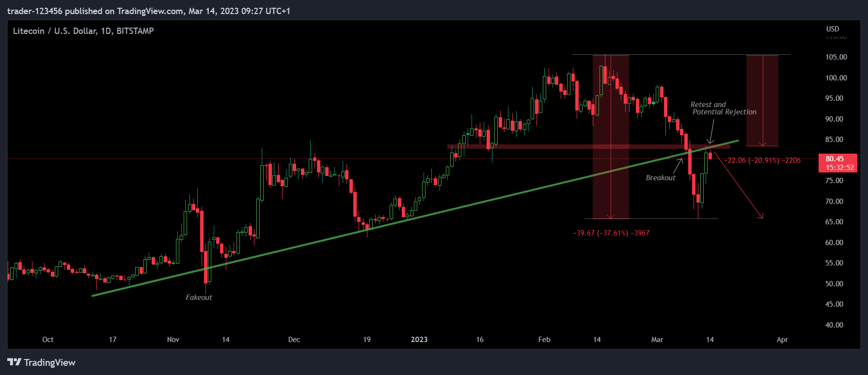
Task: Click the 'Dec' date axis label
Action: 294,340
